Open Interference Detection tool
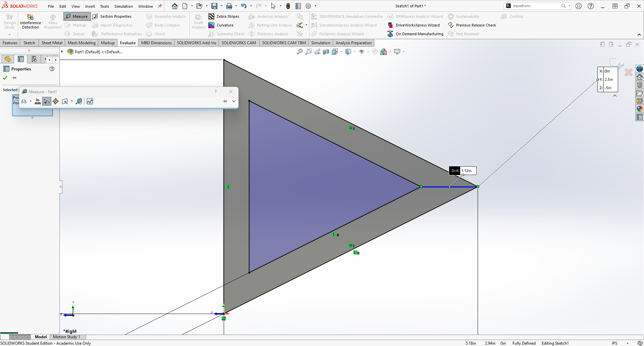Image resolution: width=644 pixels, height=346 pixels. pyautogui.click(x=31, y=21)
